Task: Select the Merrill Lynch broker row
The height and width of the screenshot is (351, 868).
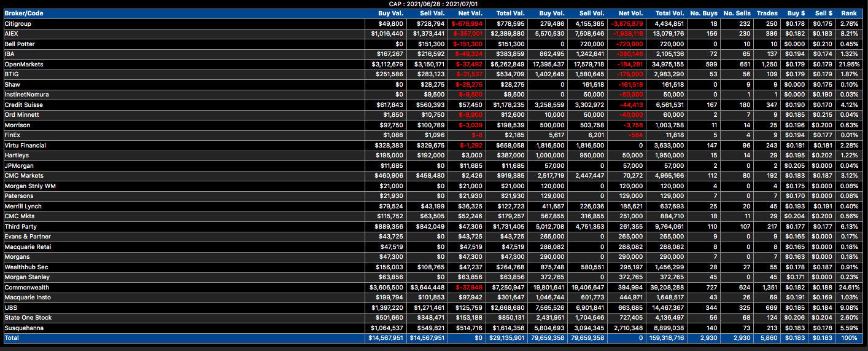Action: (434, 206)
